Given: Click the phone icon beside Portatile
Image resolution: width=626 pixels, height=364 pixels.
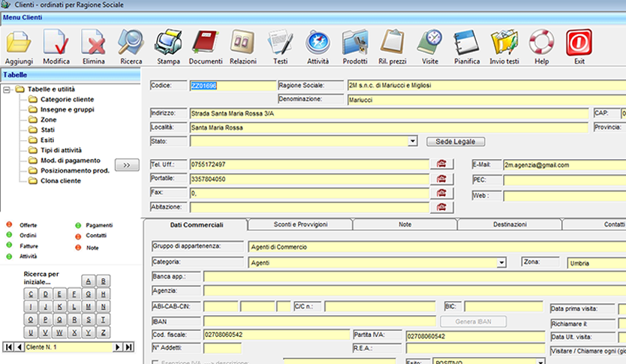Looking at the screenshot, I should pos(441,179).
